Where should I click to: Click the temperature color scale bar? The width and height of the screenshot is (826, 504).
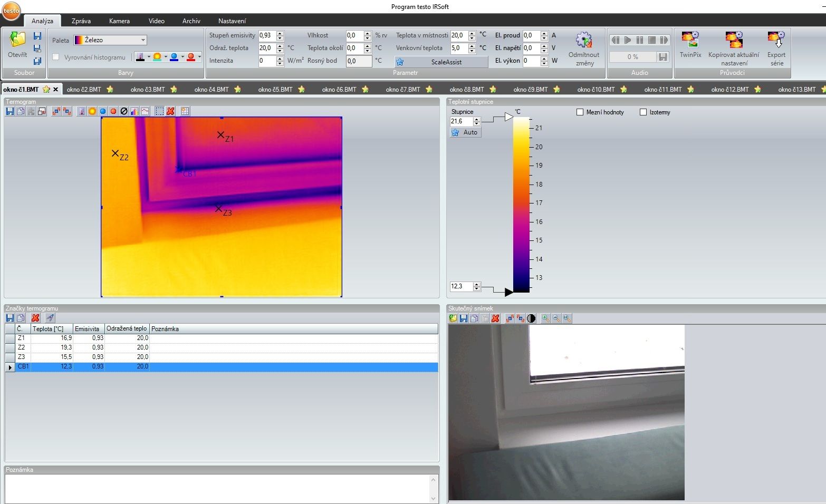(x=521, y=205)
